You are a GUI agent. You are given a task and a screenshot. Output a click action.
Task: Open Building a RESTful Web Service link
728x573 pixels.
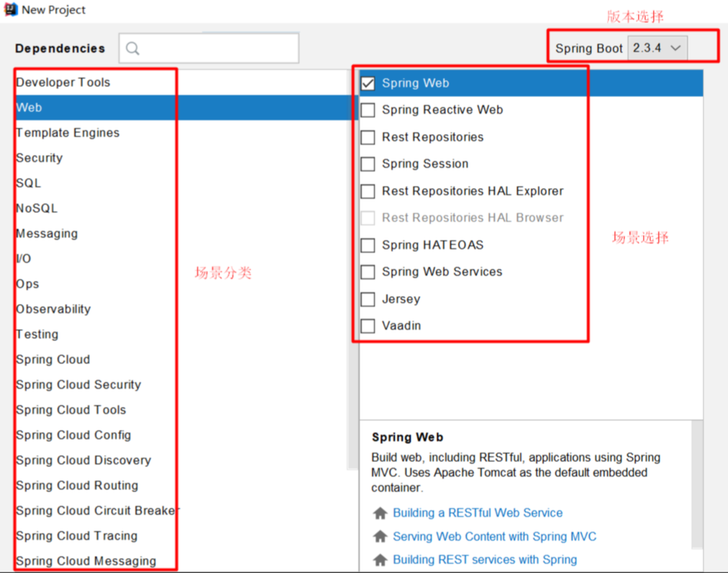click(x=477, y=513)
